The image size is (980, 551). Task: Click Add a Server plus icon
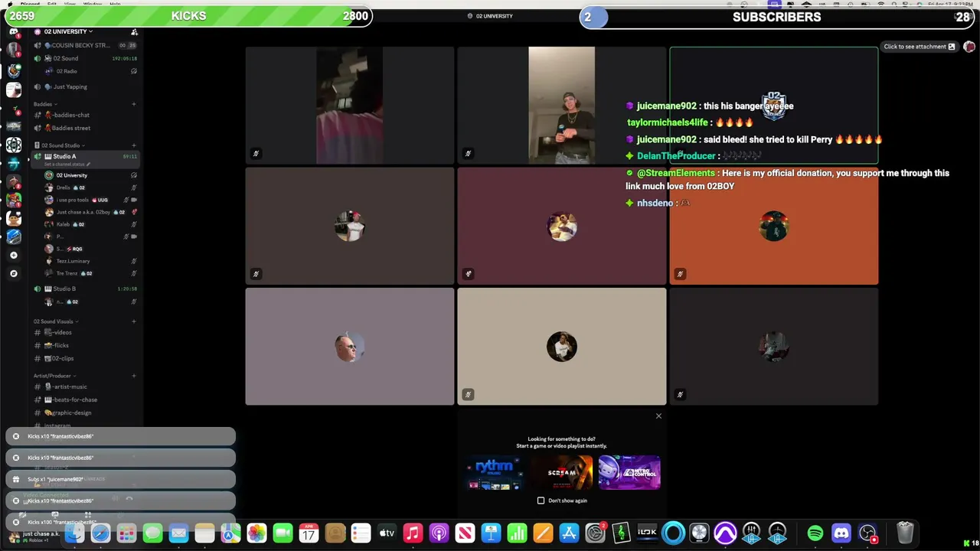pyautogui.click(x=13, y=256)
